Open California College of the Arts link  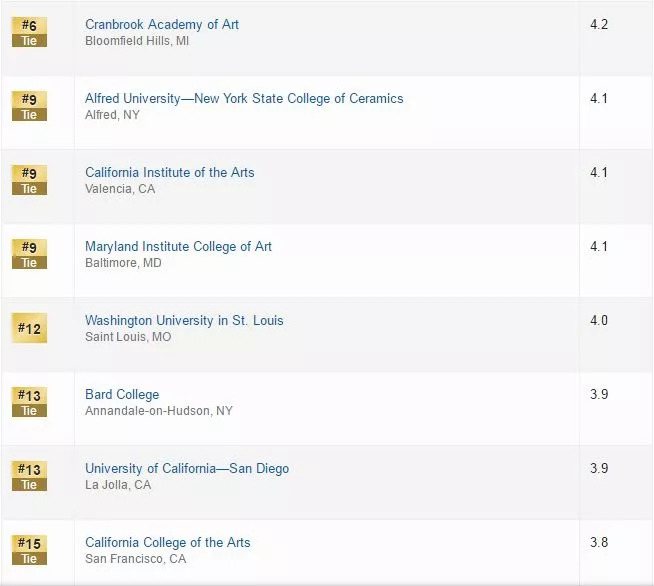tap(168, 542)
